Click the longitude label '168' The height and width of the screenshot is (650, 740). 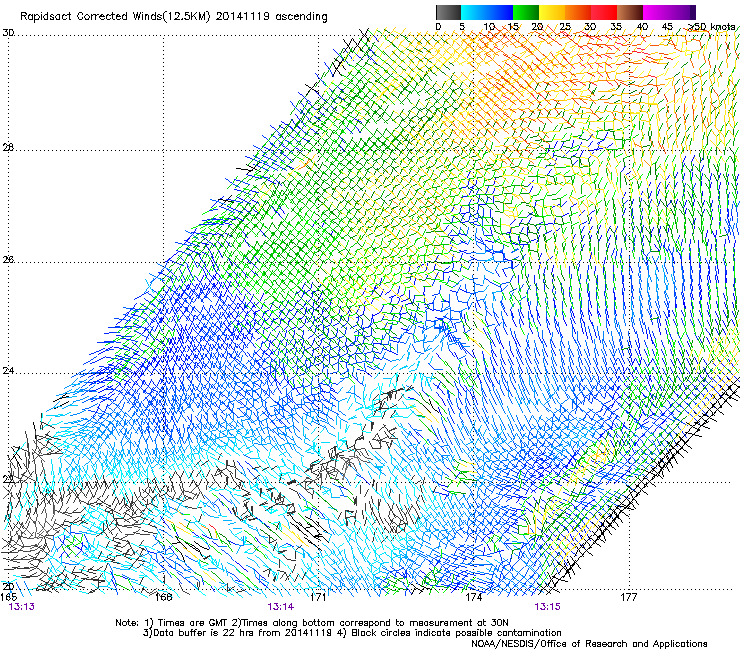tap(164, 597)
